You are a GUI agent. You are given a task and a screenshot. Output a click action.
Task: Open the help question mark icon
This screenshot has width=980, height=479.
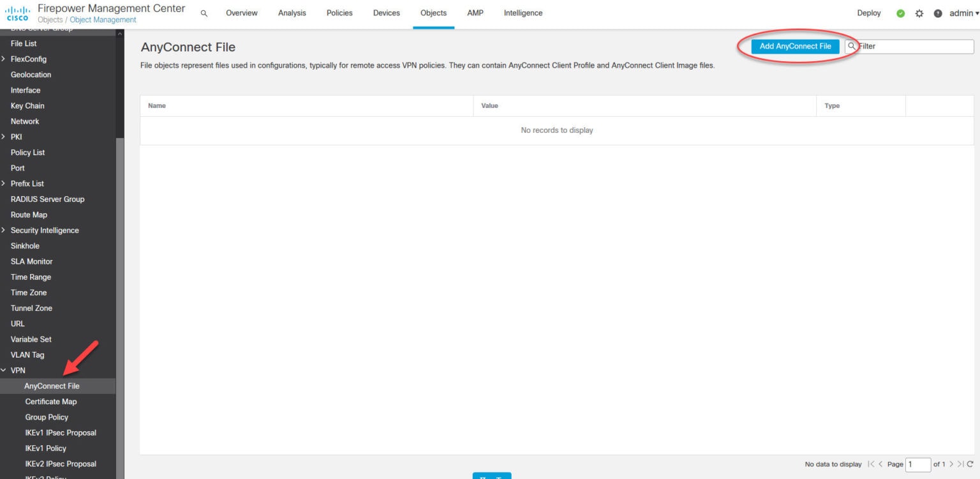click(938, 13)
